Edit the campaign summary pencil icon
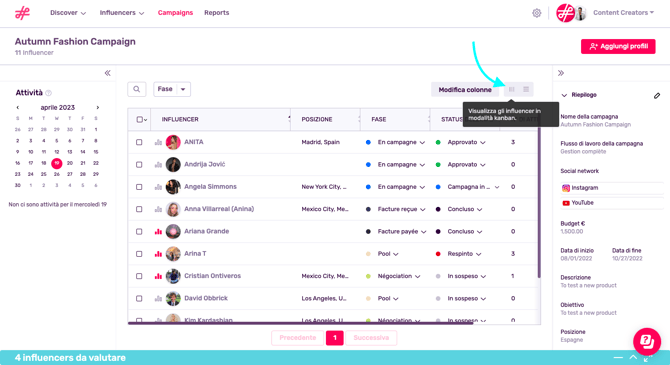The image size is (670, 365). [x=657, y=96]
